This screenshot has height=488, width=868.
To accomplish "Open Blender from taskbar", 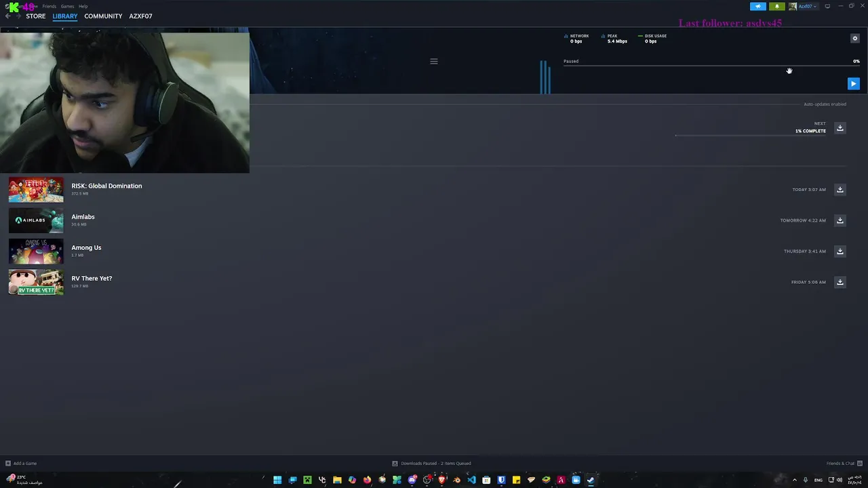I will click(456, 480).
